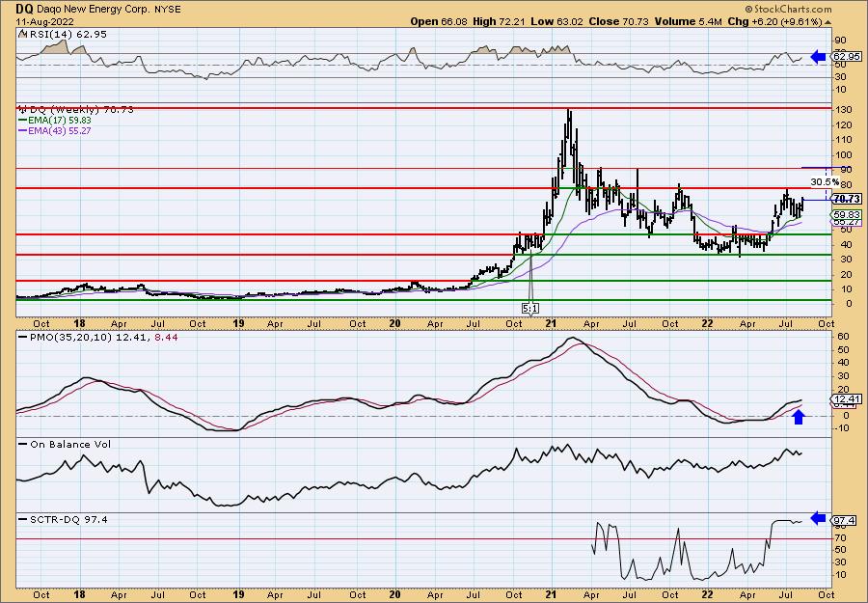Click the 59.83 EMA tag on axis

point(847,214)
